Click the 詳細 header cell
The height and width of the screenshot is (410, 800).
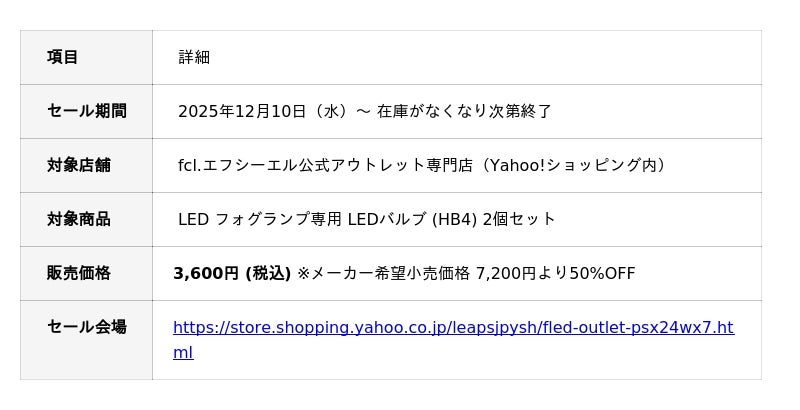click(x=194, y=57)
